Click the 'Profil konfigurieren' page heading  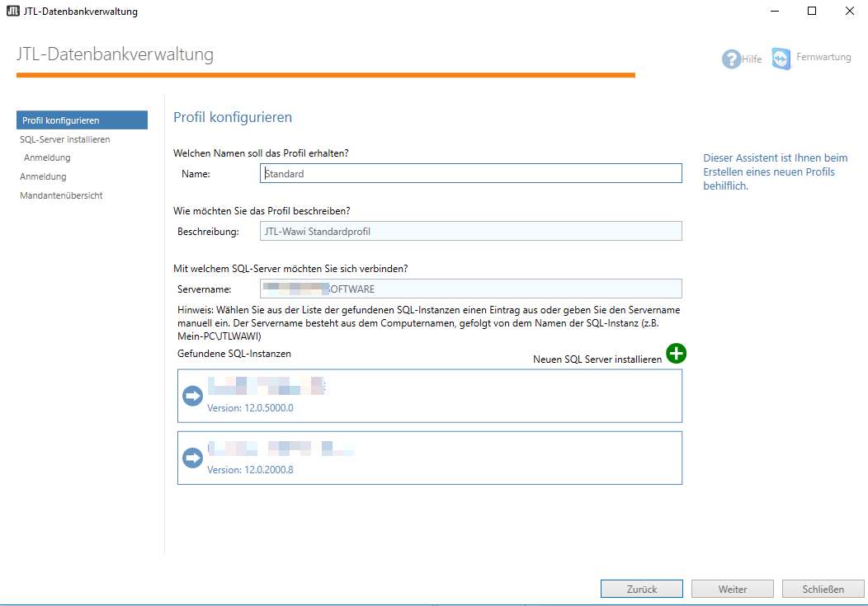[x=233, y=117]
